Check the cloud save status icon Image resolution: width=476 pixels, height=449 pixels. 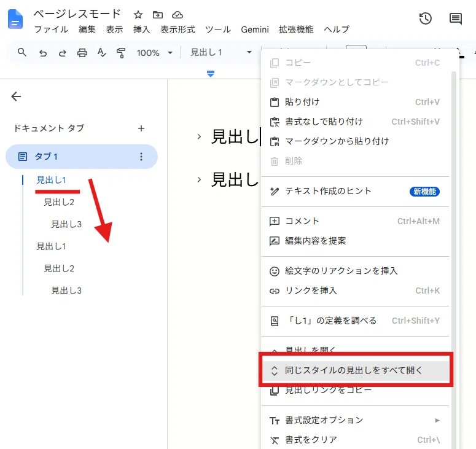pos(178,15)
